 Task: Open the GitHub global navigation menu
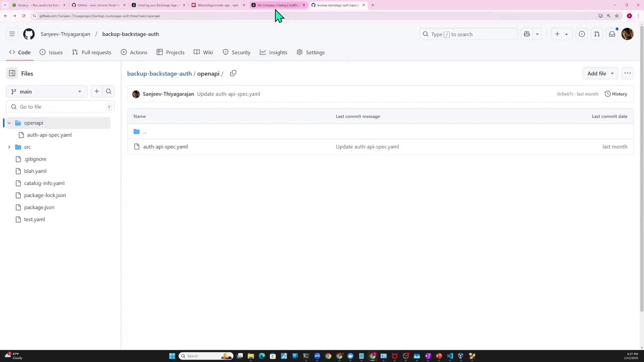[12, 34]
